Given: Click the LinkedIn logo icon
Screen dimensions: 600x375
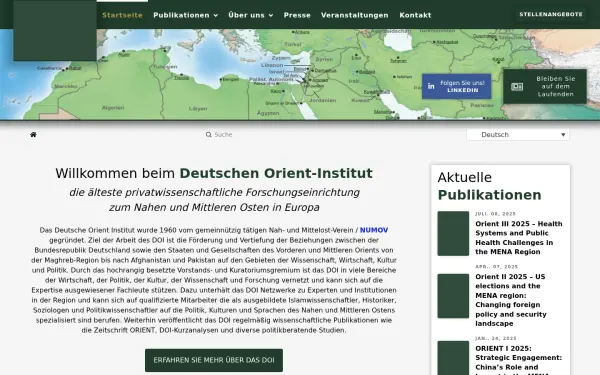Looking at the screenshot, I should point(431,86).
